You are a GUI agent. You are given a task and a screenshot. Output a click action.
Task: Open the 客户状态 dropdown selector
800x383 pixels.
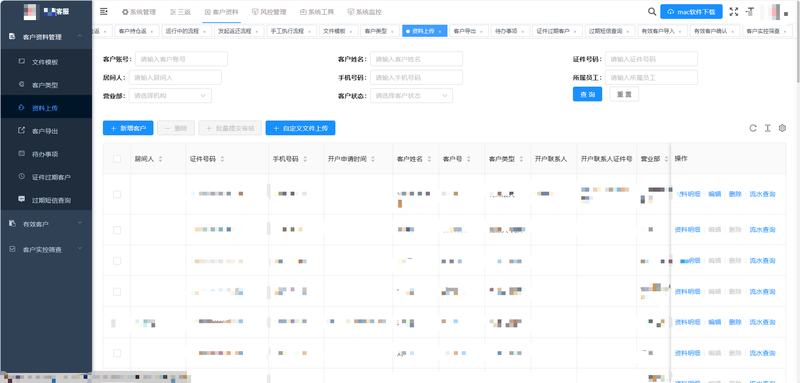(411, 95)
